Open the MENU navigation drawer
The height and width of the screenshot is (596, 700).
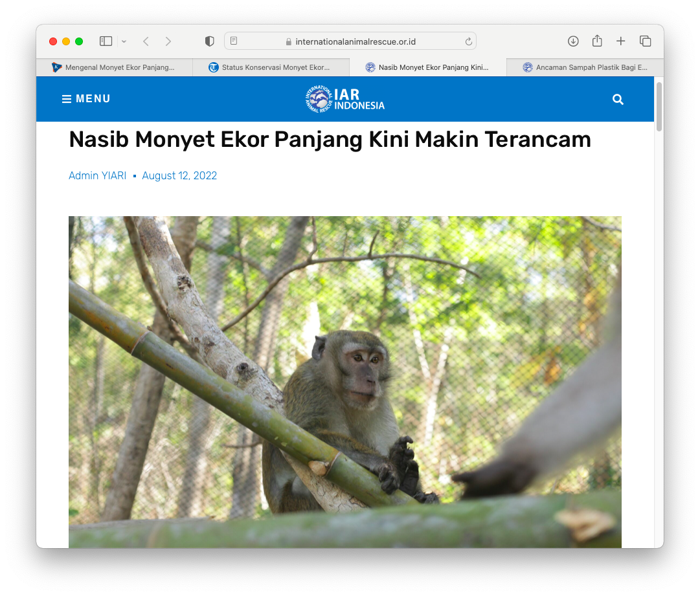(86, 98)
